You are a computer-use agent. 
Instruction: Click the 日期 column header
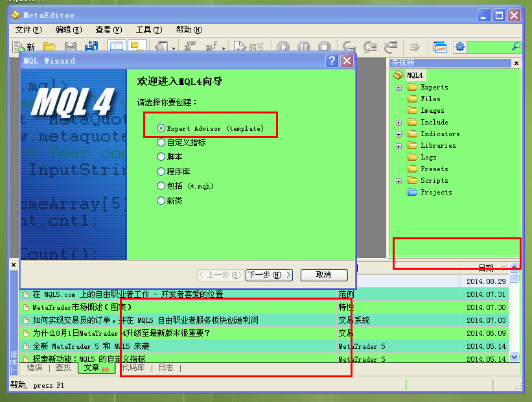[484, 268]
